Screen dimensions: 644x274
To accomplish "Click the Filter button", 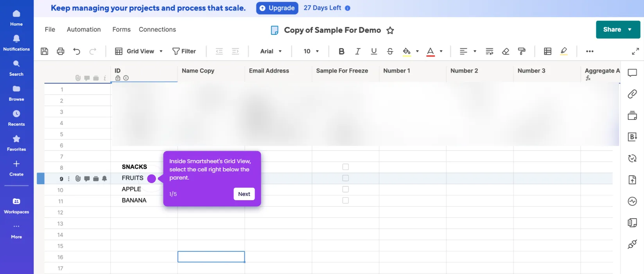I will tap(184, 51).
